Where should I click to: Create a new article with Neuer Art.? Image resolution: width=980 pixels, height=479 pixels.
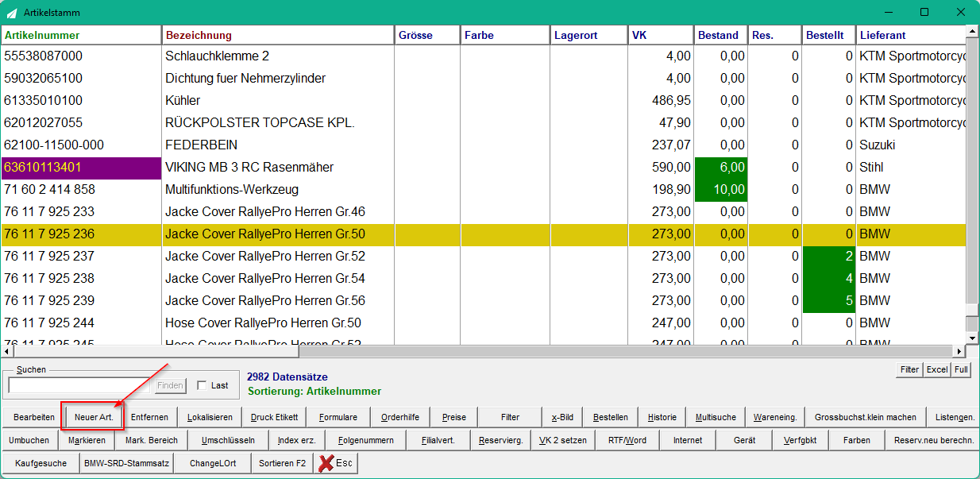pos(94,417)
